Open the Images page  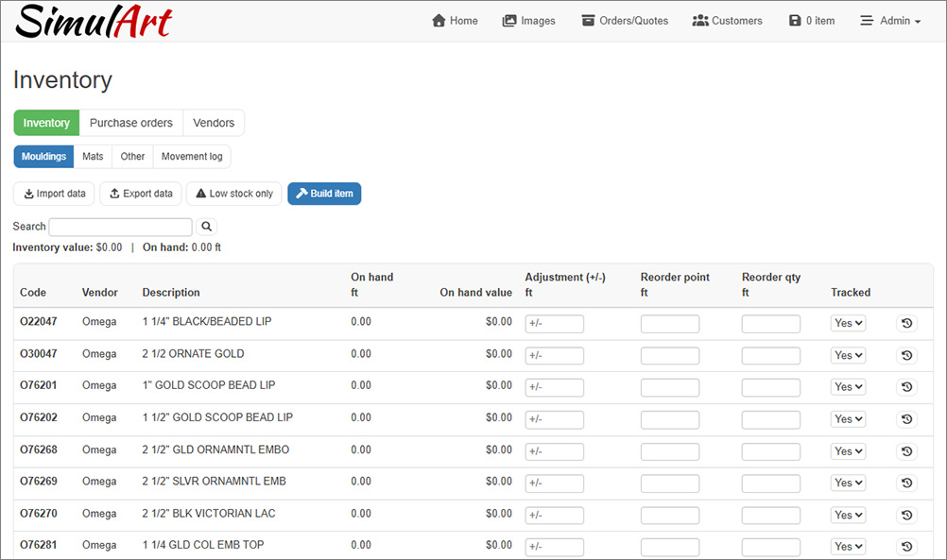(529, 21)
